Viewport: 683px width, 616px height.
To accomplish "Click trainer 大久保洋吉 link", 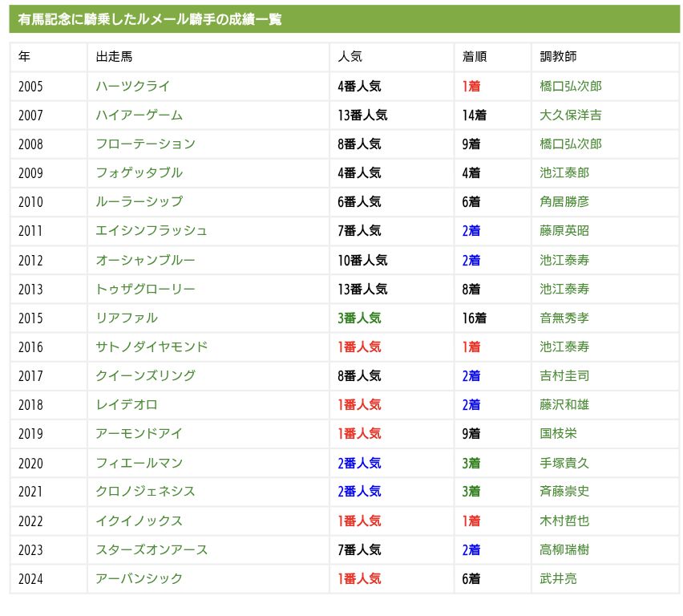I will coord(571,115).
